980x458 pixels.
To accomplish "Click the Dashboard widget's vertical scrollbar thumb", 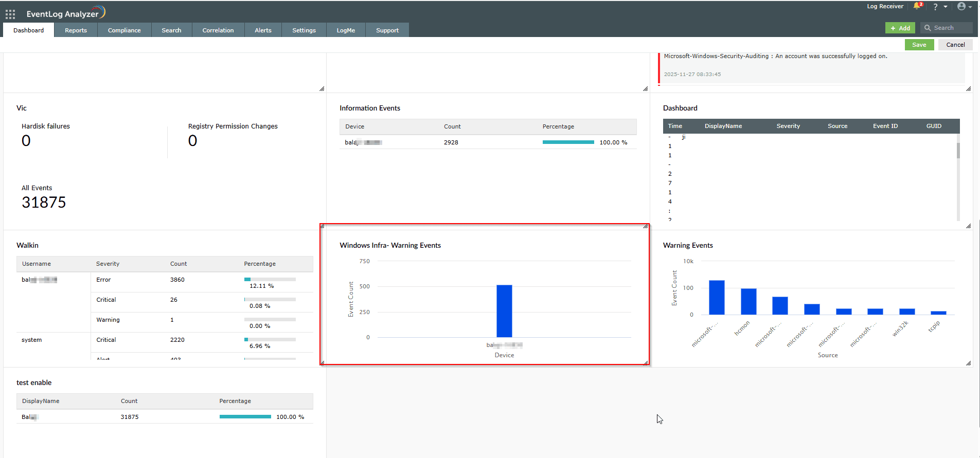I will [x=958, y=150].
